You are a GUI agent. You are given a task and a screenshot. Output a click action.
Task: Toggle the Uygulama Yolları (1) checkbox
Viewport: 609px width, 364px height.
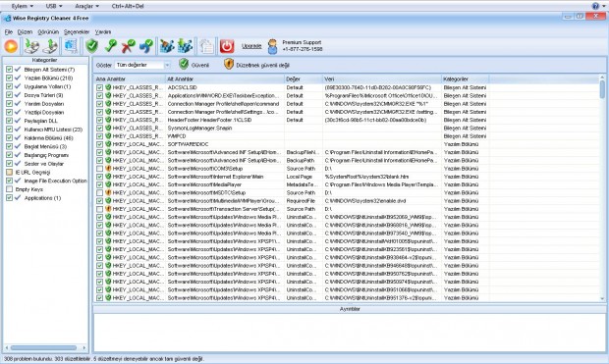(9, 86)
